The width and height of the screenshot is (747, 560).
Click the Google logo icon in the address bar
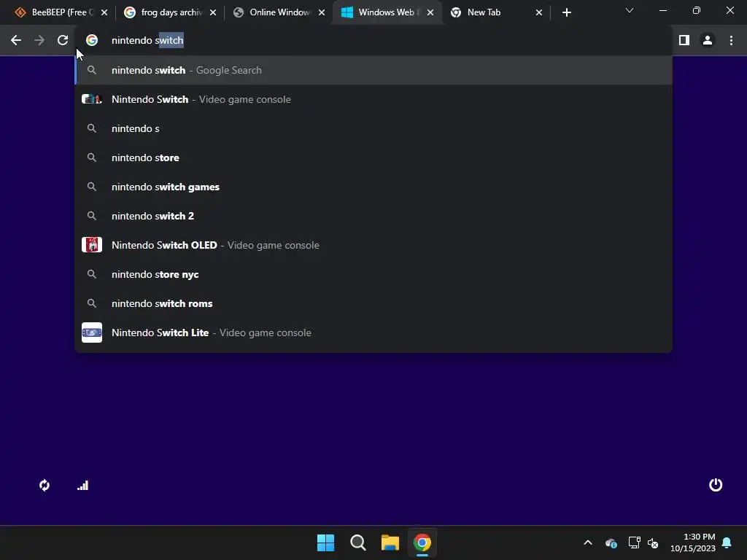pos(92,41)
